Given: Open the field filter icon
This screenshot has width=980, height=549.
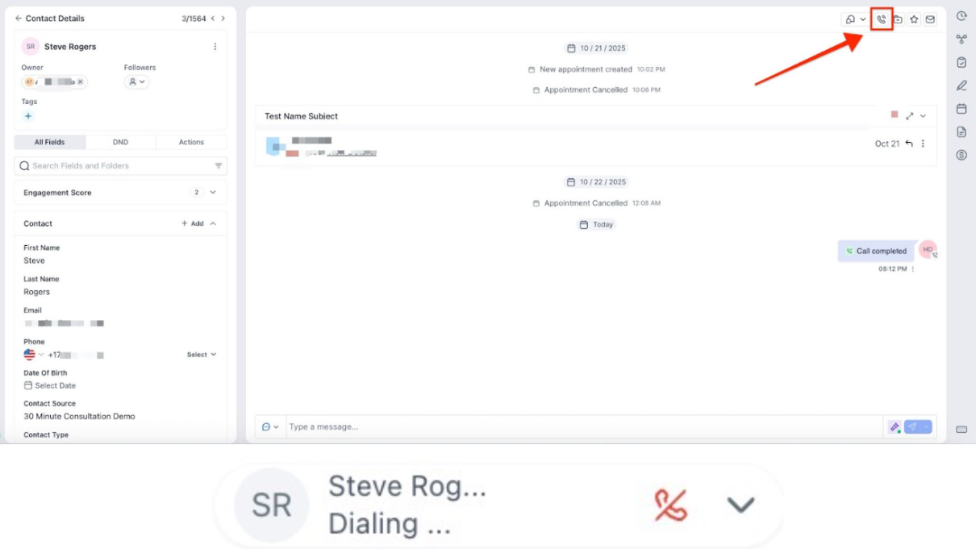Looking at the screenshot, I should (218, 166).
